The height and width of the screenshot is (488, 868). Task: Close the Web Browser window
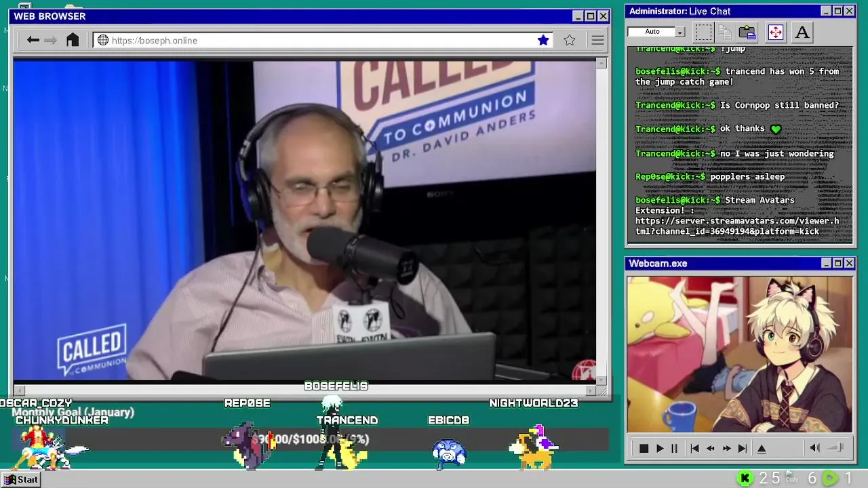click(x=603, y=16)
